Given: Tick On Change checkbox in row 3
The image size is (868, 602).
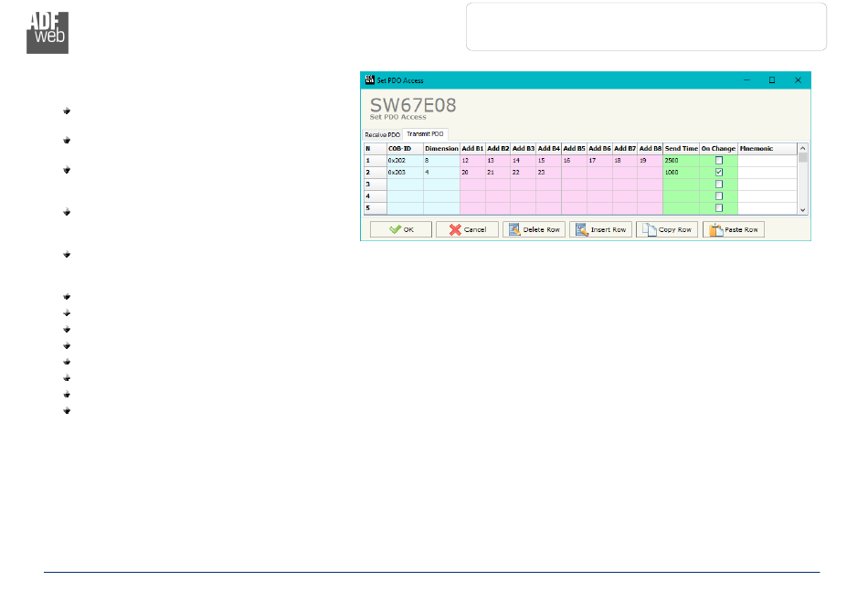Looking at the screenshot, I should (x=718, y=184).
